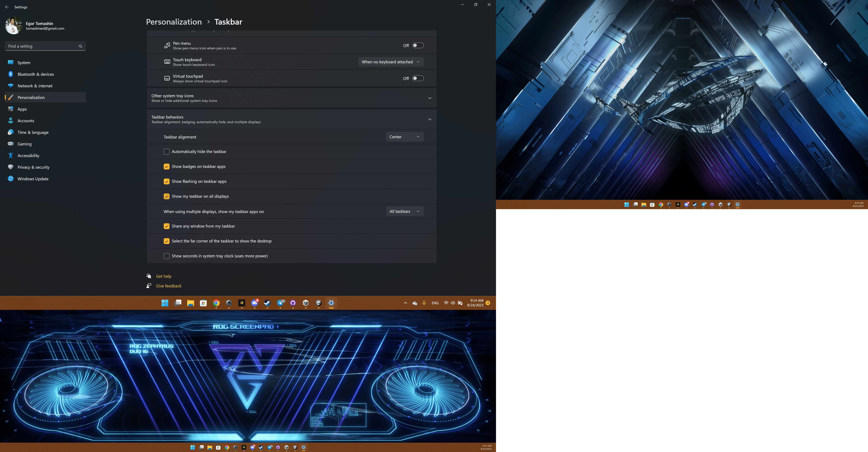Disable Show badges on taskbar apps

point(166,166)
